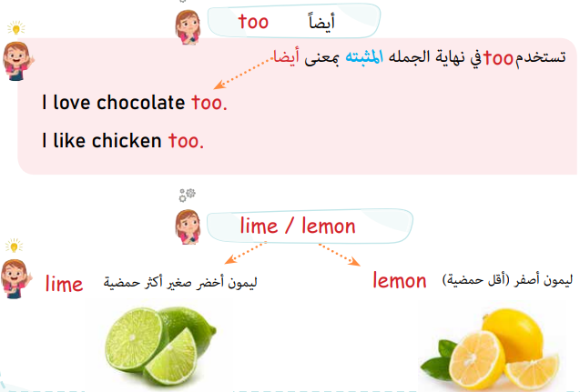The height and width of the screenshot is (392, 580).
Task: Click the thinking girl icon beside the 'lime / lemon' banner
Action: point(188,226)
